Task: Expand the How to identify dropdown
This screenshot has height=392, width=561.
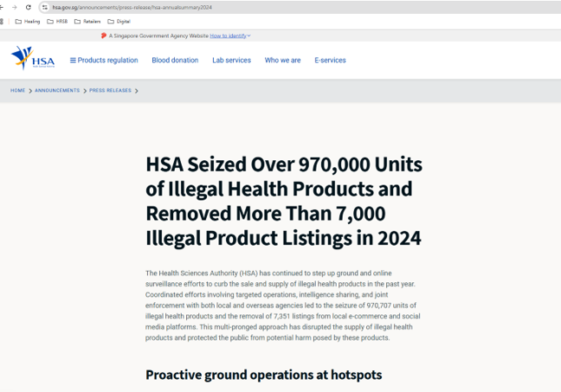Action: pyautogui.click(x=230, y=35)
